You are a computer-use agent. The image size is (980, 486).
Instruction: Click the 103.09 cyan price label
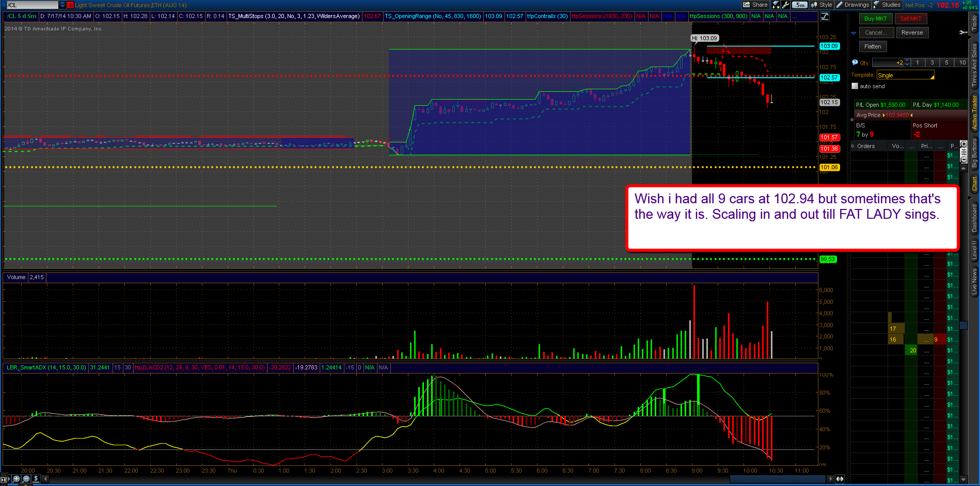click(x=829, y=46)
